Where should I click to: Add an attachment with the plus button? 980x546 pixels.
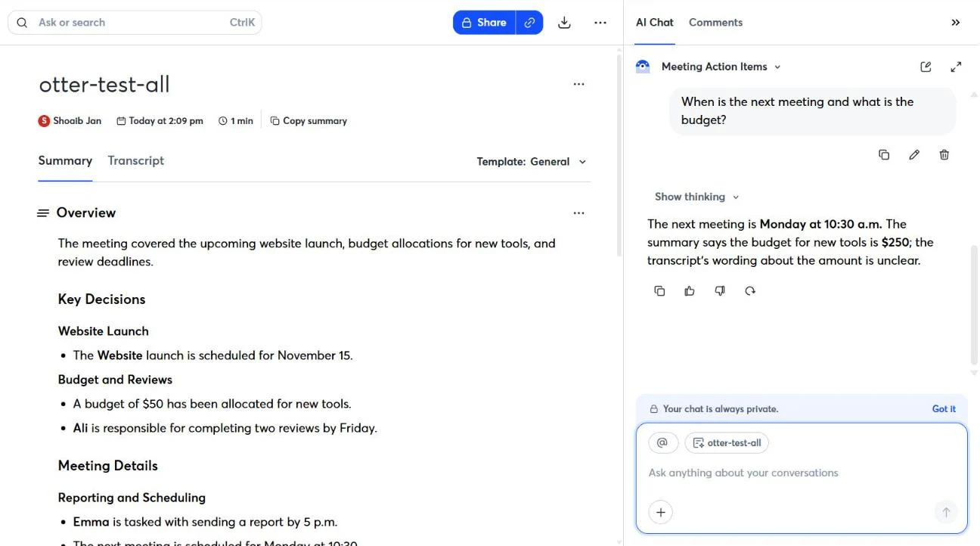coord(661,512)
